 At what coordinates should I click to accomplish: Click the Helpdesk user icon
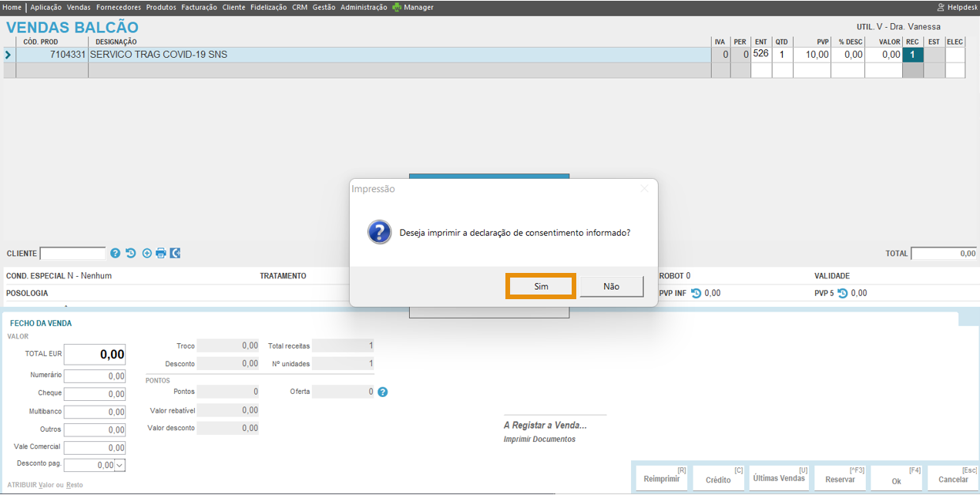tap(941, 7)
